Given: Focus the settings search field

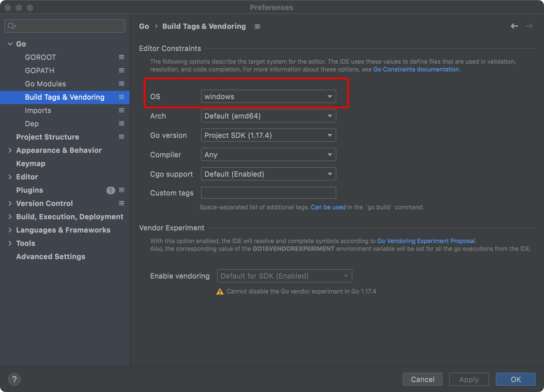Looking at the screenshot, I should pyautogui.click(x=65, y=26).
